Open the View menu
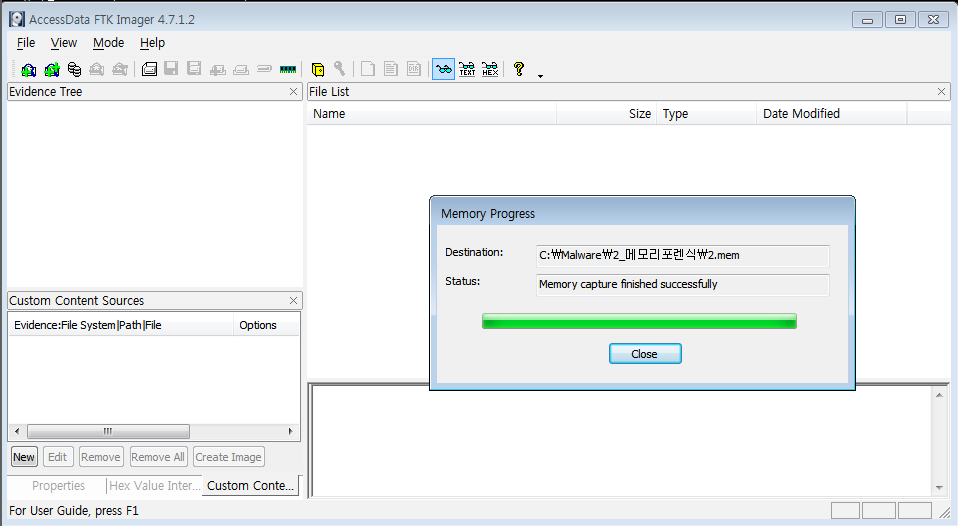Screen dimensions: 958x526 (64, 43)
